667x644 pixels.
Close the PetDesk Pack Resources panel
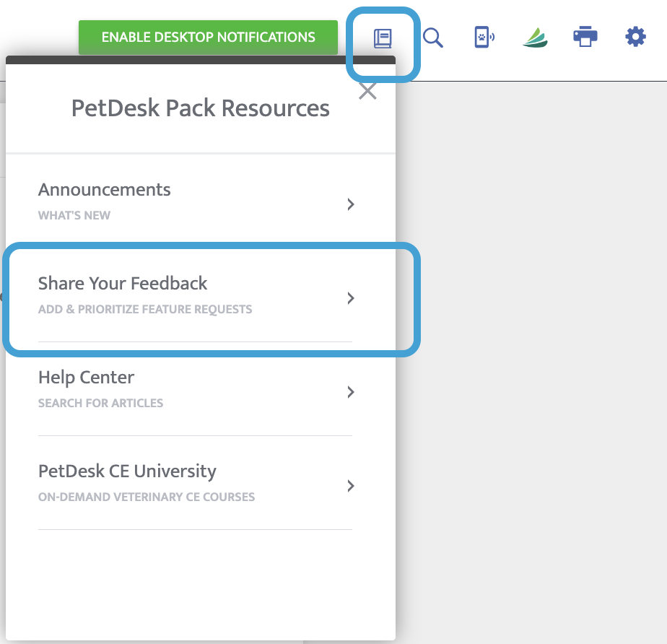(x=367, y=92)
